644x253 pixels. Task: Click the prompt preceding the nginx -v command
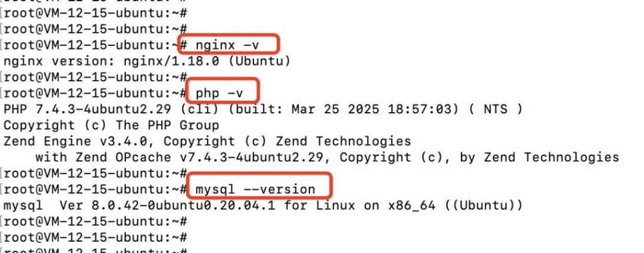point(96,45)
